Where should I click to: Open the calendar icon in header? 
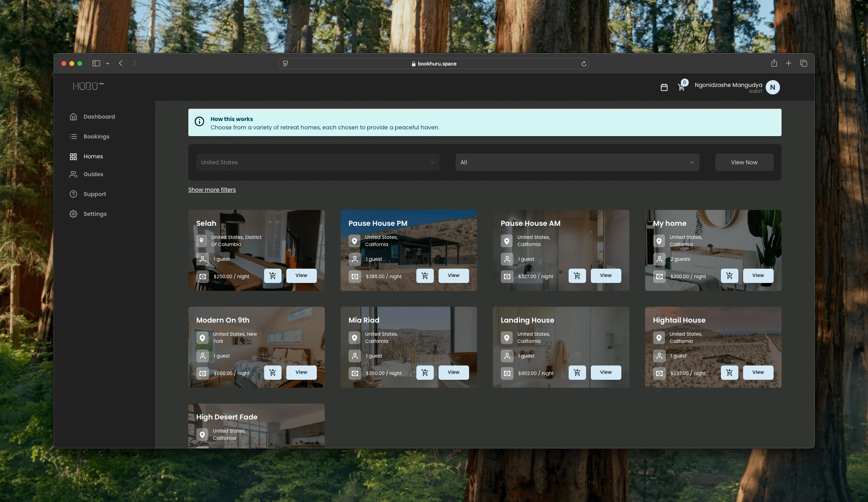664,87
